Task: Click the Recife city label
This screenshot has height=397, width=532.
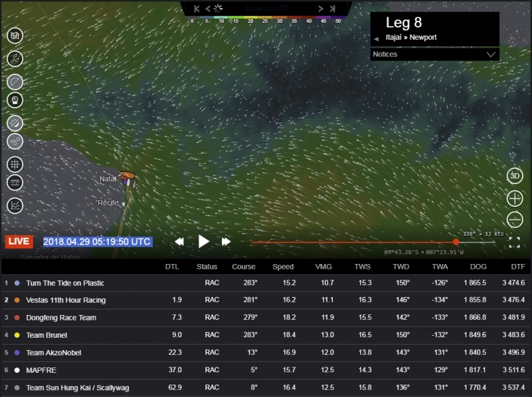Action: [x=108, y=203]
